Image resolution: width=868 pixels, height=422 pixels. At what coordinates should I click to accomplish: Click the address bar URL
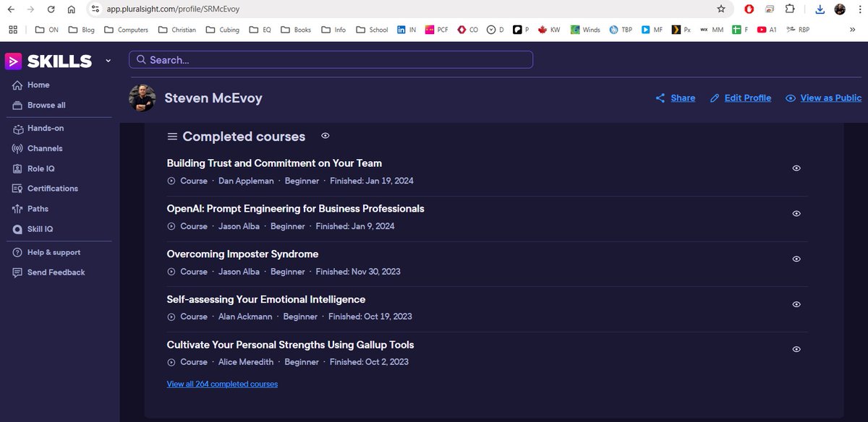174,9
